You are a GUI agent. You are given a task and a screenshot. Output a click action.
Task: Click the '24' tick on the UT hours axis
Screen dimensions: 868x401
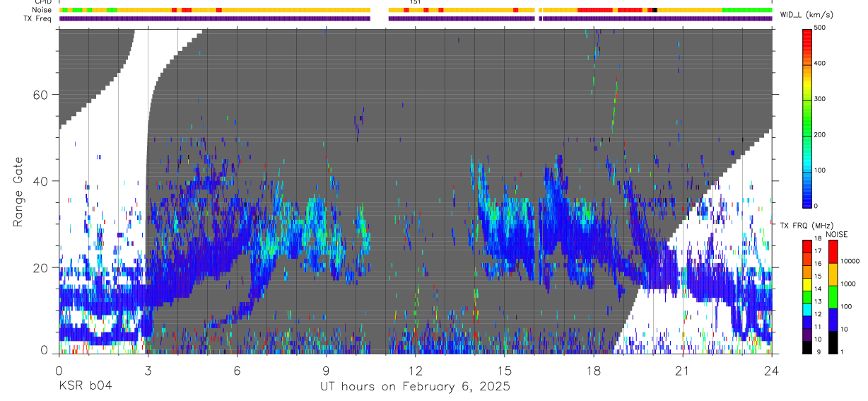[772, 370]
